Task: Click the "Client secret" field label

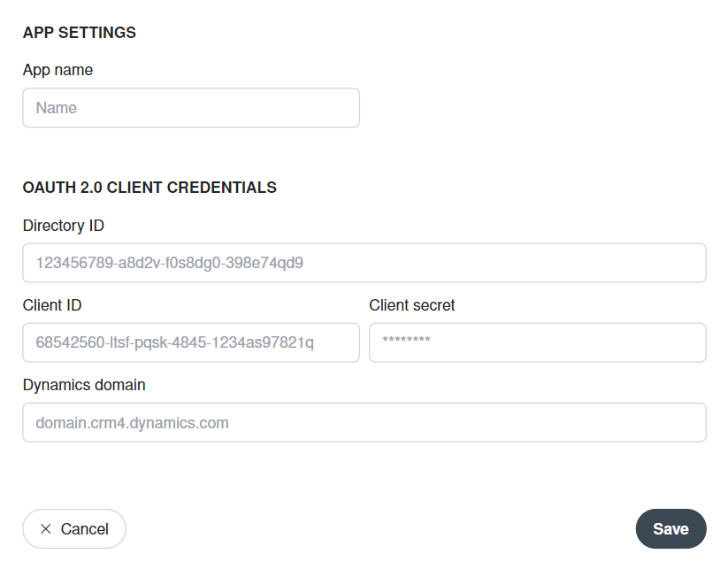Action: pos(412,305)
